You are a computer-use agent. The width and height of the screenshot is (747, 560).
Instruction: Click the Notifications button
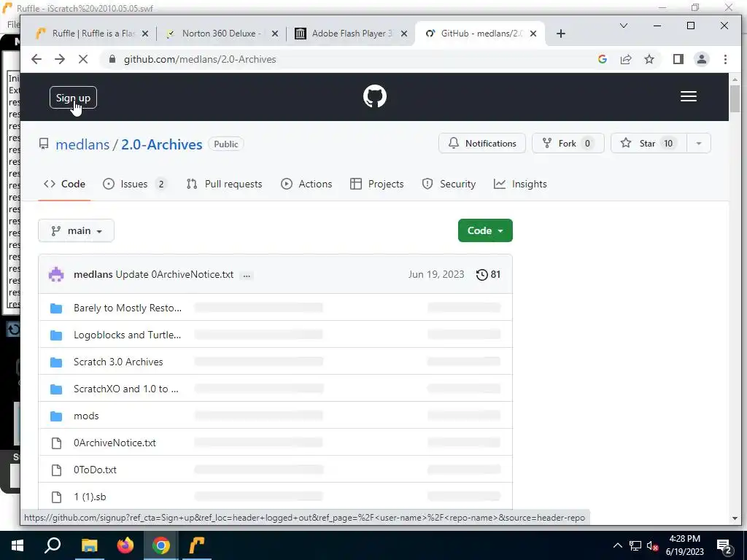coord(481,144)
